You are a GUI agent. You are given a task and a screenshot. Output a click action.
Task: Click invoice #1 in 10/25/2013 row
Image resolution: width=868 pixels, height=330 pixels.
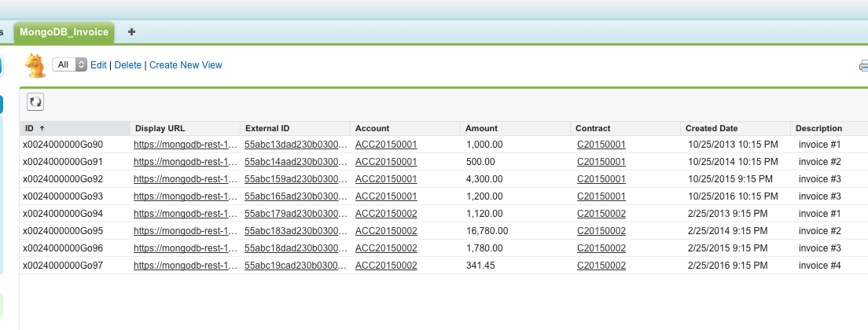coord(820,145)
